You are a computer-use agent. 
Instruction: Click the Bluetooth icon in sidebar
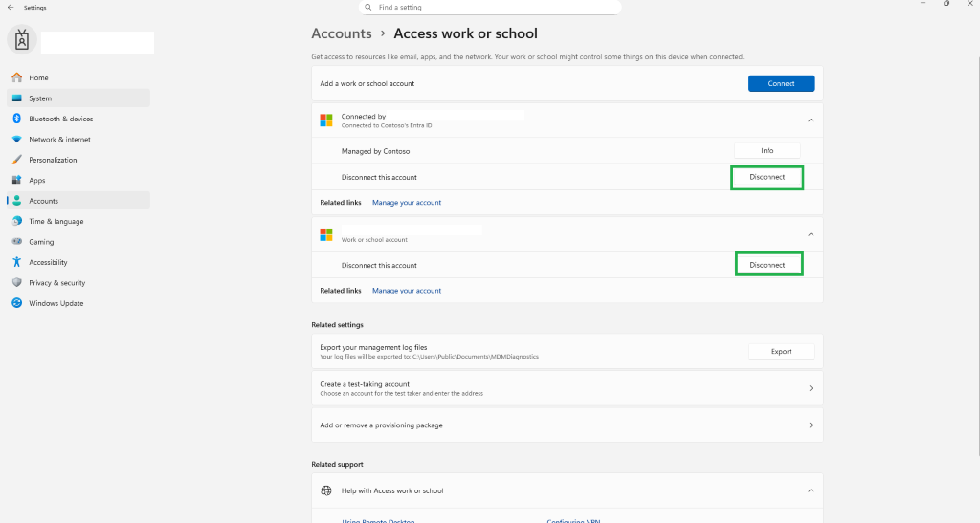[x=17, y=119]
